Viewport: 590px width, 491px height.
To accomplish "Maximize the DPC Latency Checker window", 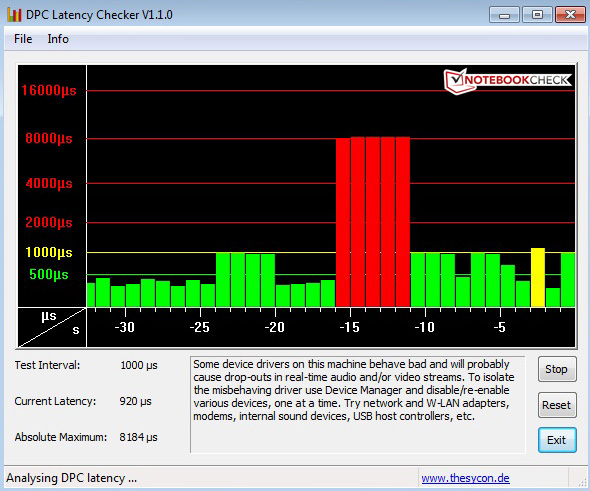I will click(537, 15).
